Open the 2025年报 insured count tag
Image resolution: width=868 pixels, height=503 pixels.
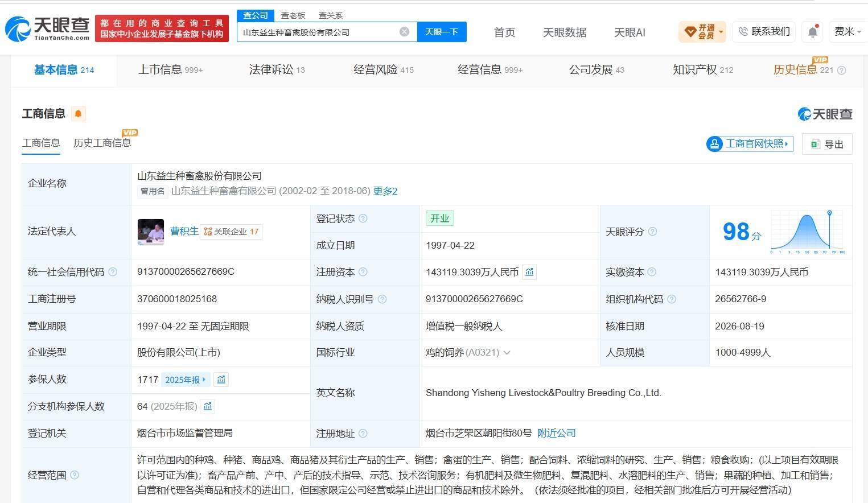[x=186, y=380]
